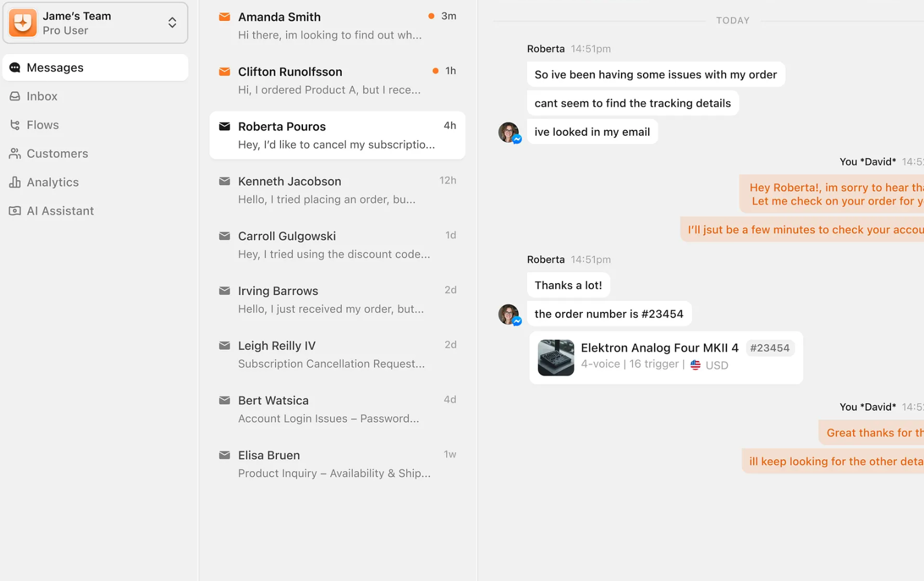
Task: Click the Inbox tray icon
Action: 15,96
